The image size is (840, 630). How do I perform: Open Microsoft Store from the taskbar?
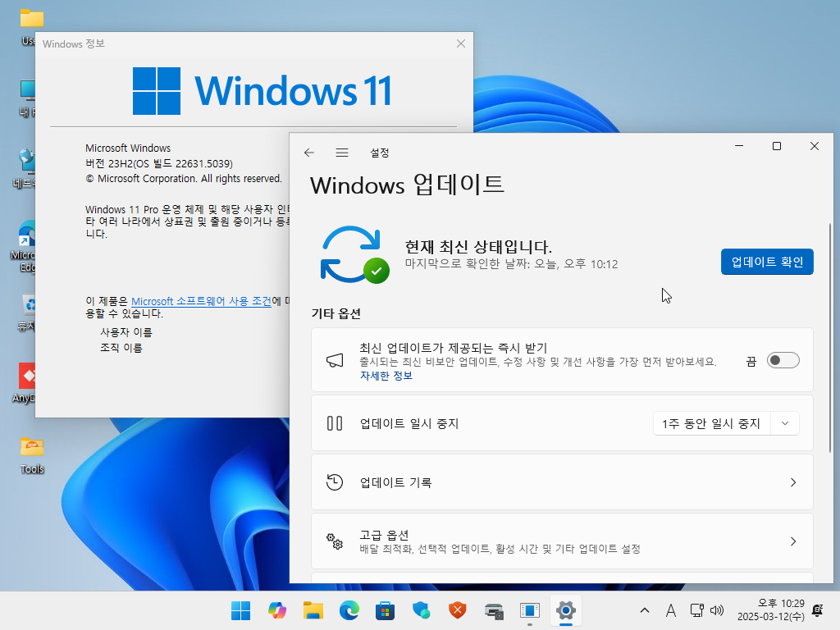(386, 610)
